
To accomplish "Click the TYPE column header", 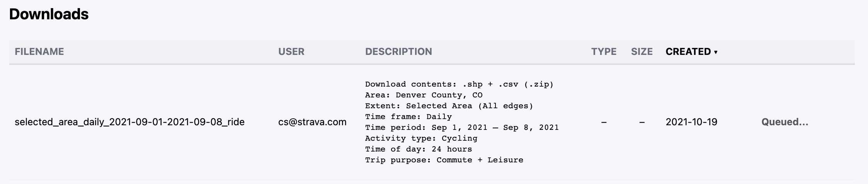I will click(x=604, y=51).
